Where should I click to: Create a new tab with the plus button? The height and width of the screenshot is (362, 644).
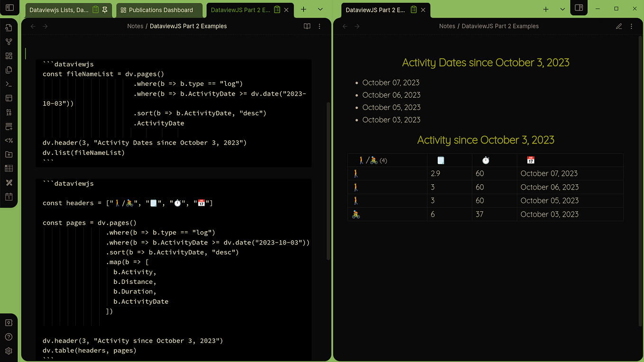pyautogui.click(x=304, y=9)
